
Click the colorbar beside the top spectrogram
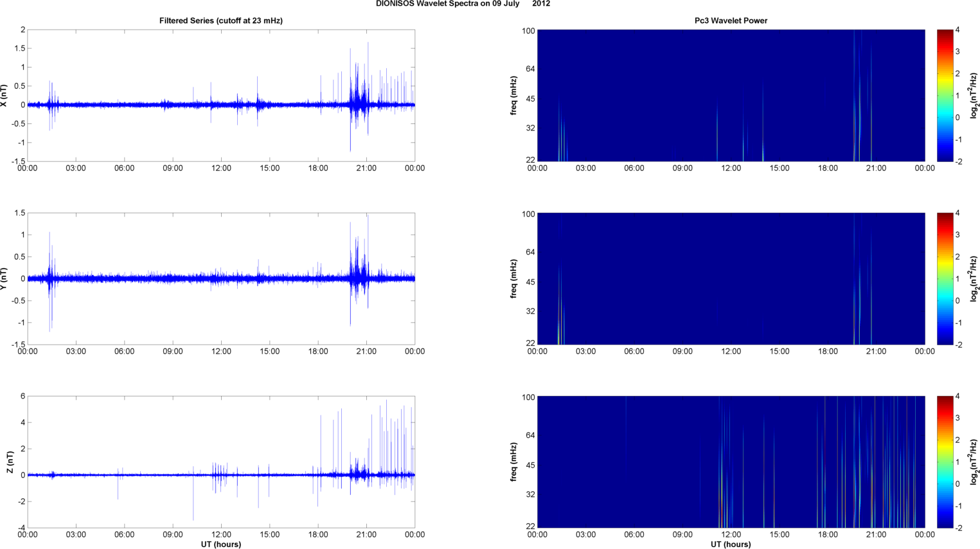click(945, 96)
